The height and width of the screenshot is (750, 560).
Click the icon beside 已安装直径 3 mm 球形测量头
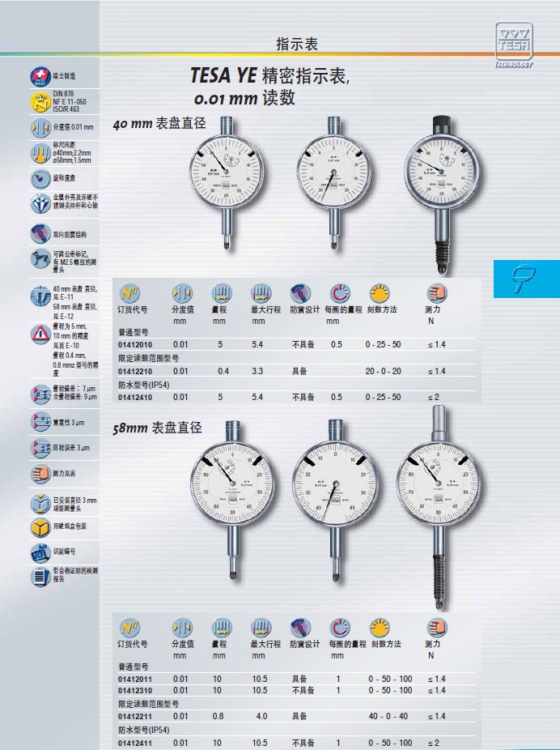[40, 503]
